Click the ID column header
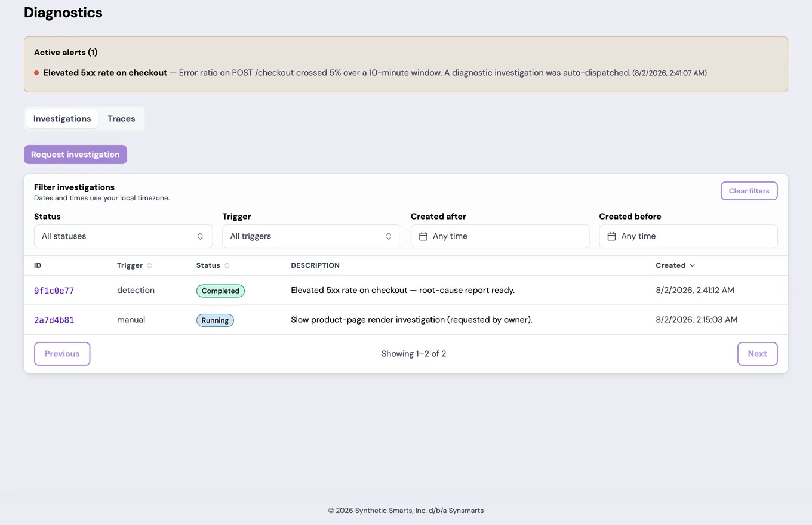 pyautogui.click(x=38, y=265)
